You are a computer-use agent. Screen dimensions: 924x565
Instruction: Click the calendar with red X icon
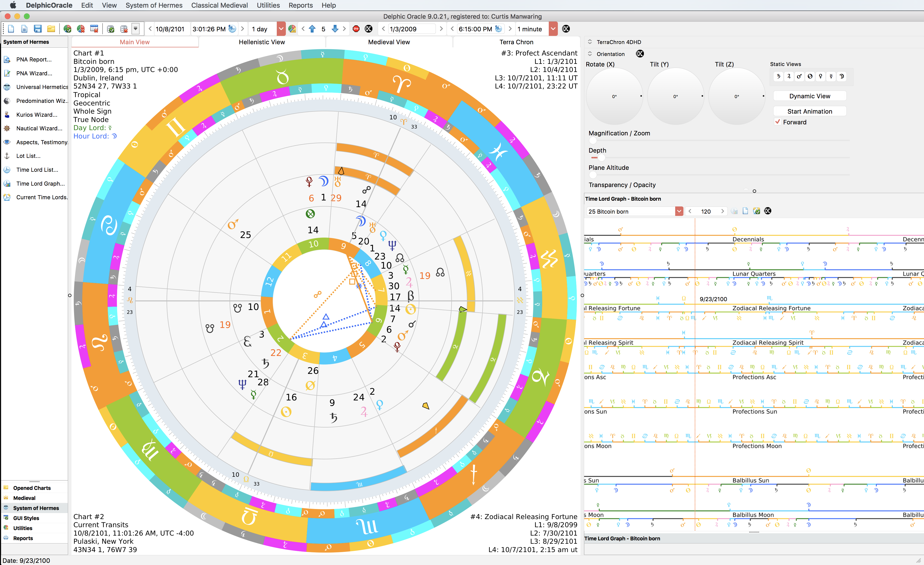(x=94, y=29)
